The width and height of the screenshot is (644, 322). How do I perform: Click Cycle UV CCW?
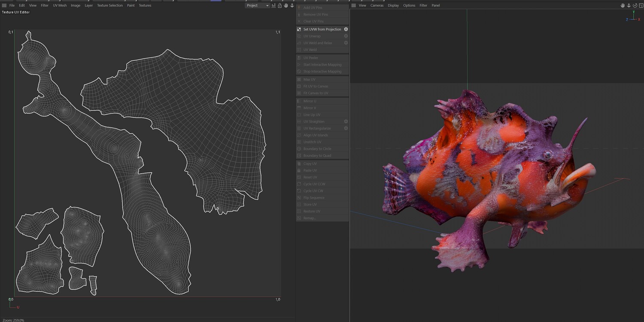pyautogui.click(x=322, y=184)
